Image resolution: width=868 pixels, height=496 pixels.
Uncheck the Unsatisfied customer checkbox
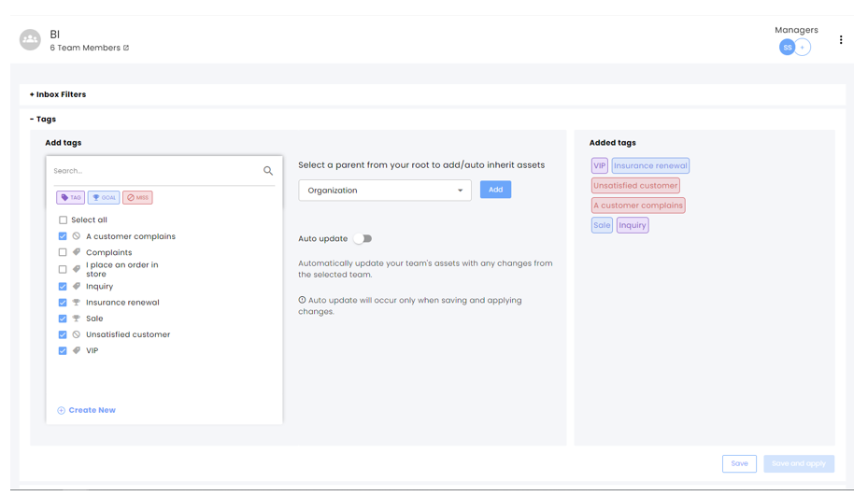[63, 334]
